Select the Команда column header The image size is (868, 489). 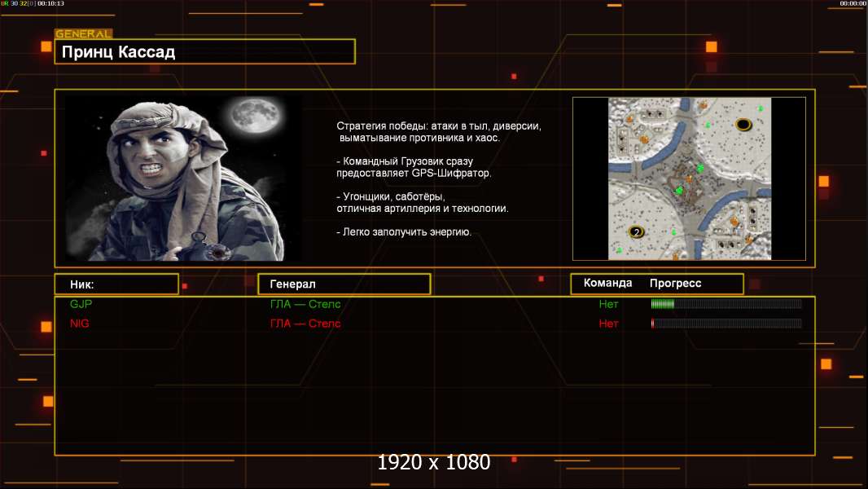(x=607, y=284)
